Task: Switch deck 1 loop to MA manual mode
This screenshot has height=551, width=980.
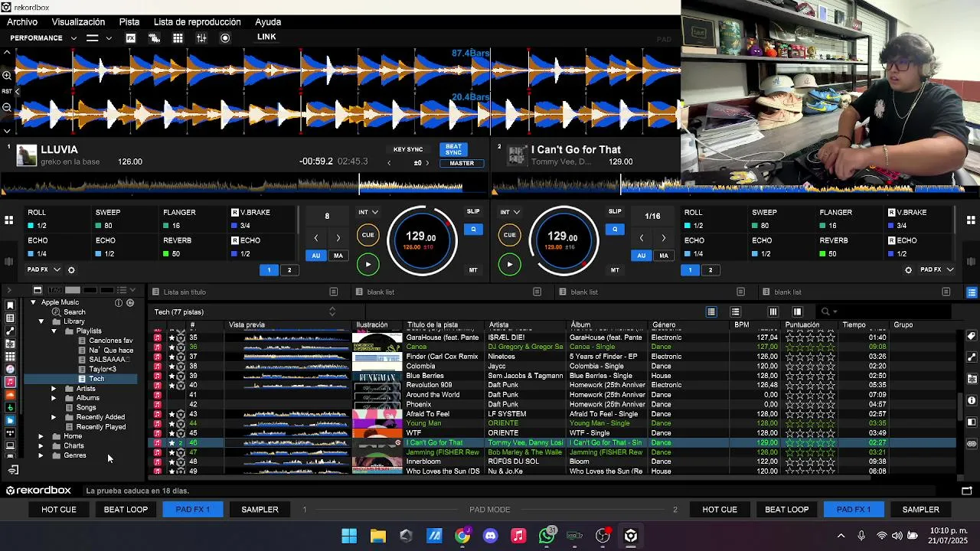Action: point(338,256)
